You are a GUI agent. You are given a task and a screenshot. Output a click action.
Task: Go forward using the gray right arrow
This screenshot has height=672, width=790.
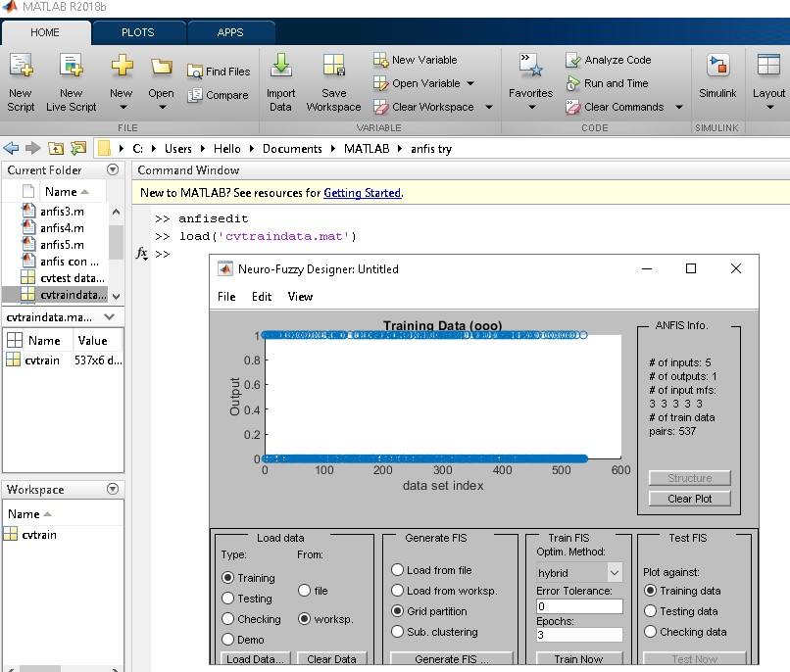tap(32, 148)
